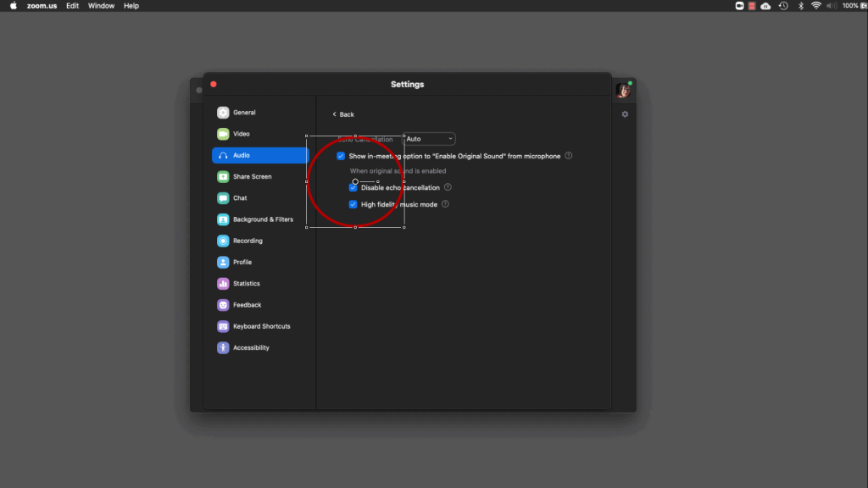Screen dimensions: 868x488
Task: Open the Window menu in menu bar
Action: click(x=101, y=6)
